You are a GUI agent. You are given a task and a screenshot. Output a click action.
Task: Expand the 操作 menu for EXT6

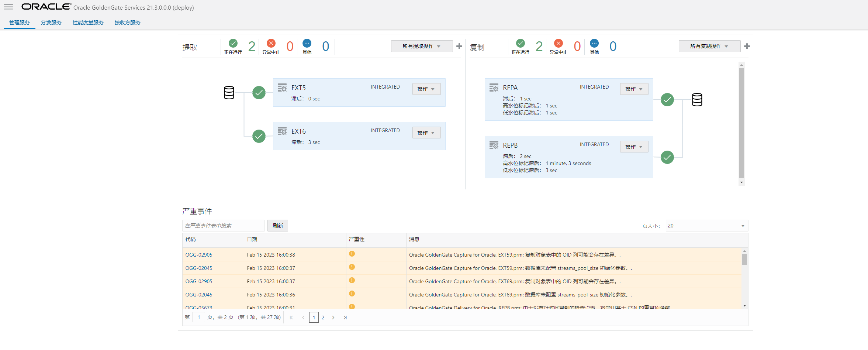tap(426, 133)
